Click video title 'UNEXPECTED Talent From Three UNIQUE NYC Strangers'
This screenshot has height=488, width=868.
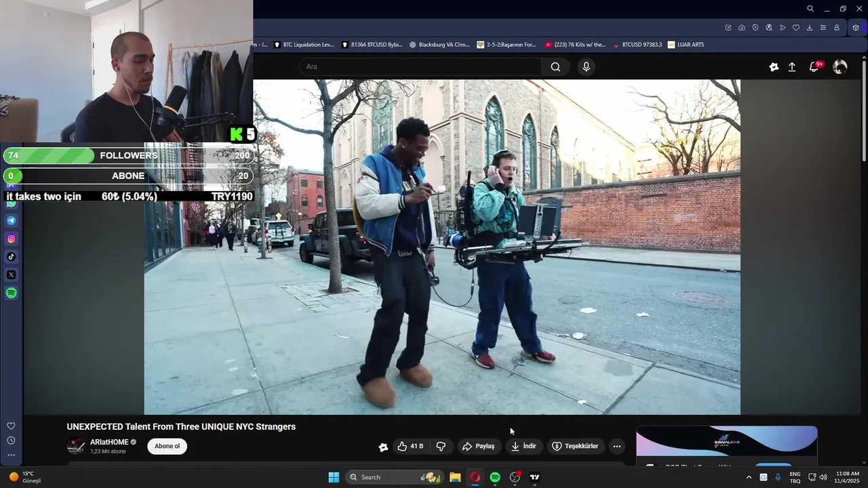click(181, 426)
